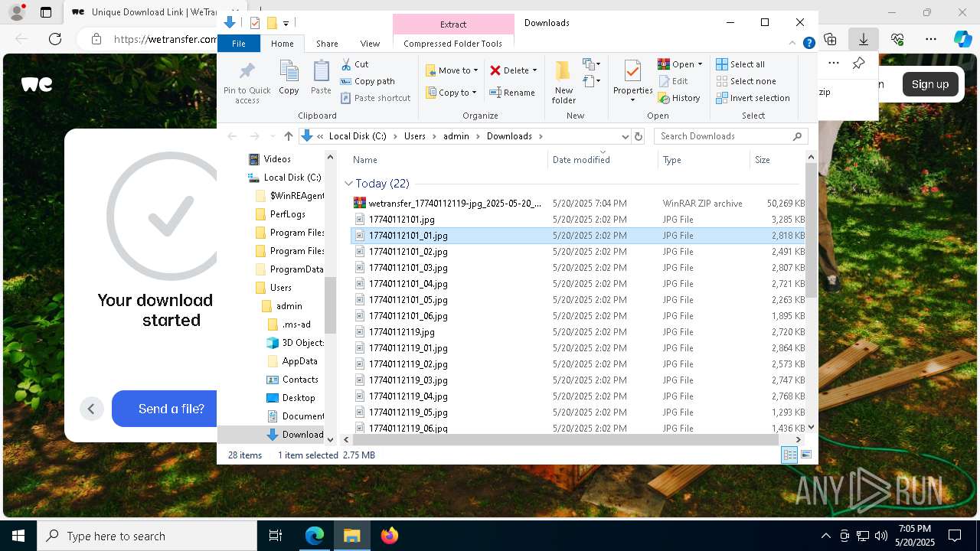Screen dimensions: 980x551
Task: Open the Windows Start menu
Action: coord(18,536)
